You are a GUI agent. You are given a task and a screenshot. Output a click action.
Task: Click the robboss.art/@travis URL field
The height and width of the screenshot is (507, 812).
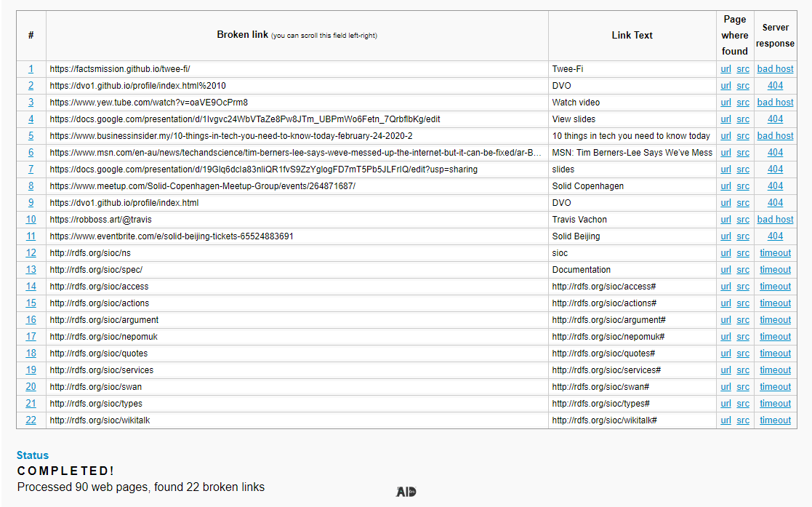[x=297, y=219]
